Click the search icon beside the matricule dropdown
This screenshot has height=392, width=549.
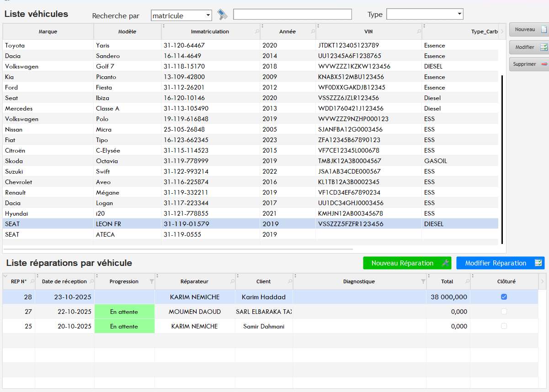pyautogui.click(x=222, y=15)
